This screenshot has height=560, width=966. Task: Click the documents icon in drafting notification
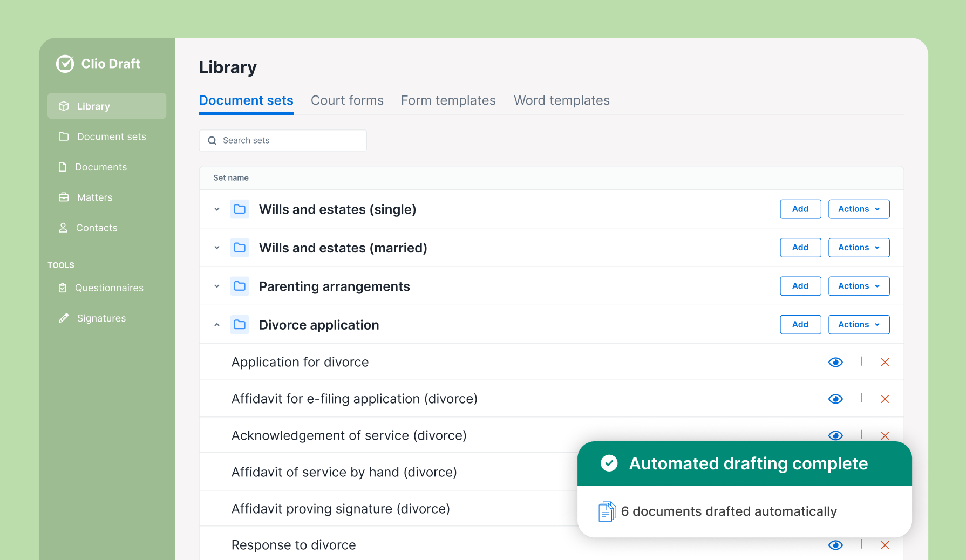coord(607,511)
